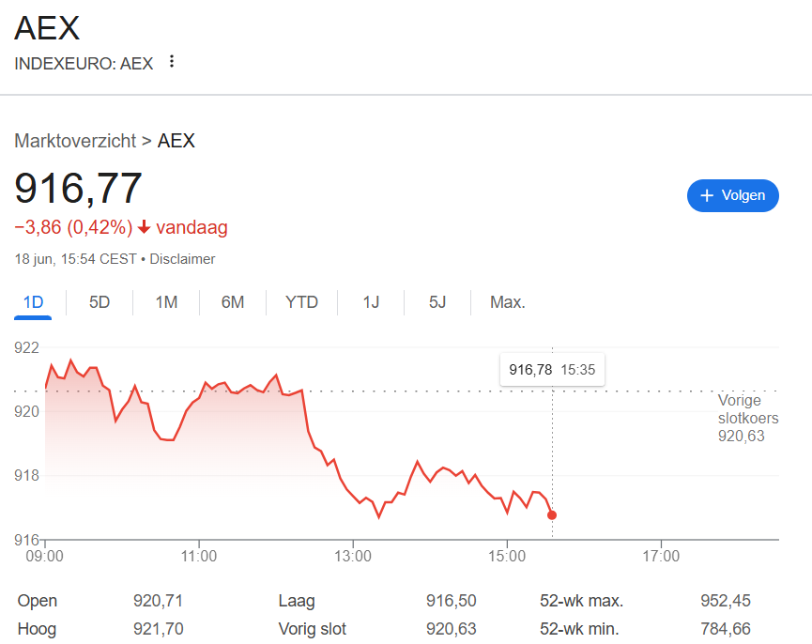Click the plus icon in the Volgen button
Image resolution: width=812 pixels, height=644 pixels.
click(x=706, y=195)
